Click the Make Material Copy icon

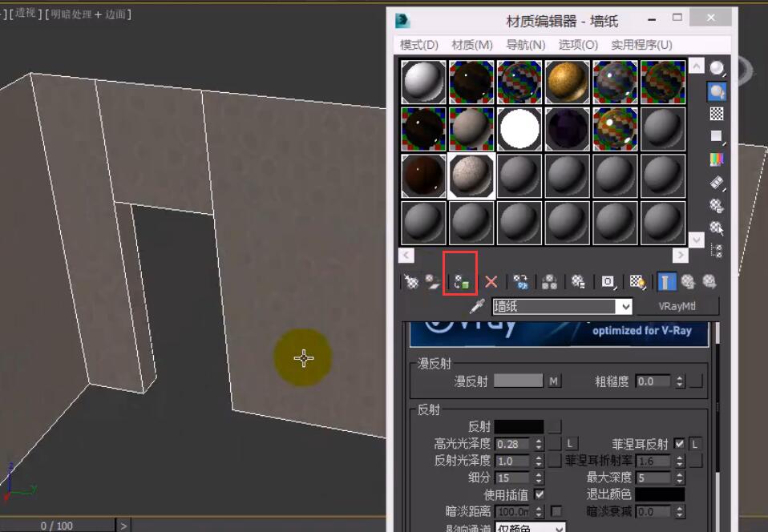[520, 282]
